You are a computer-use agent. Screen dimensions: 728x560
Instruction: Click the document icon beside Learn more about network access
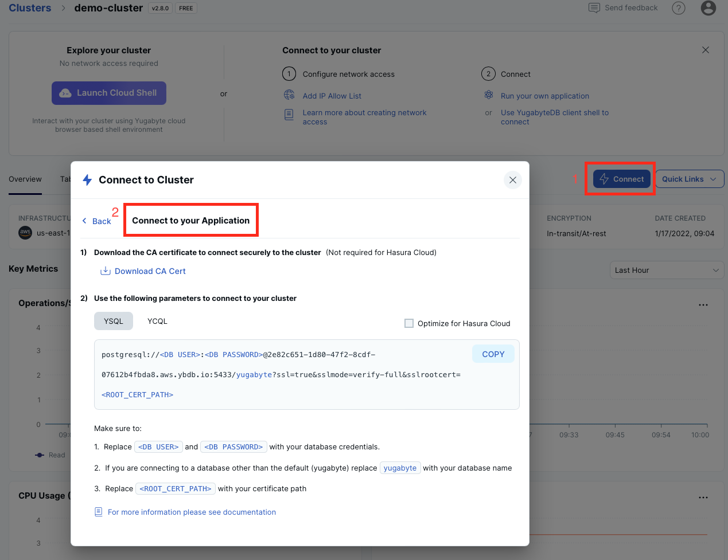click(x=289, y=115)
